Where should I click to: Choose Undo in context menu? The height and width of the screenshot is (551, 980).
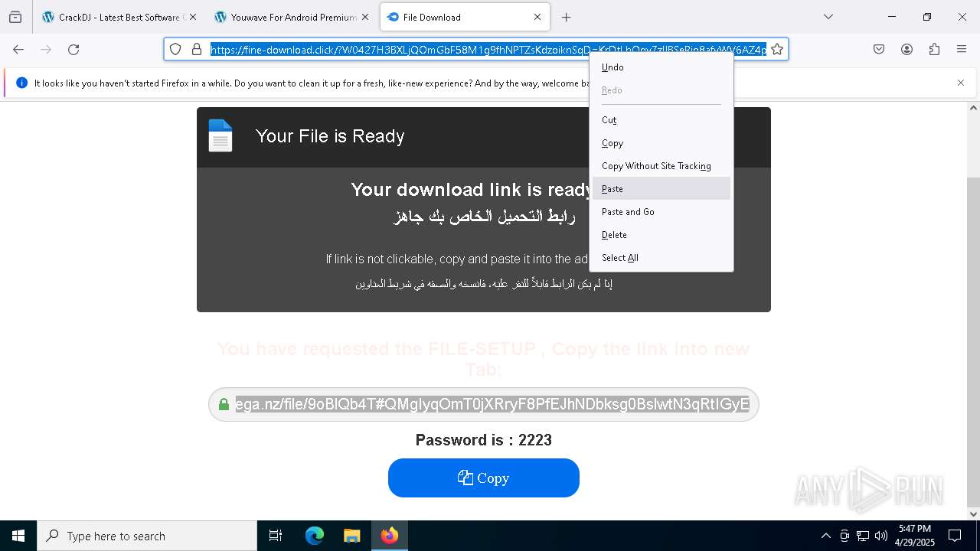(661, 67)
